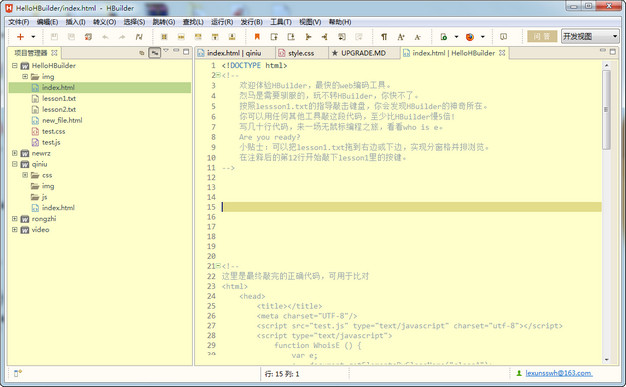Open the 编辑(E) menu

47,22
